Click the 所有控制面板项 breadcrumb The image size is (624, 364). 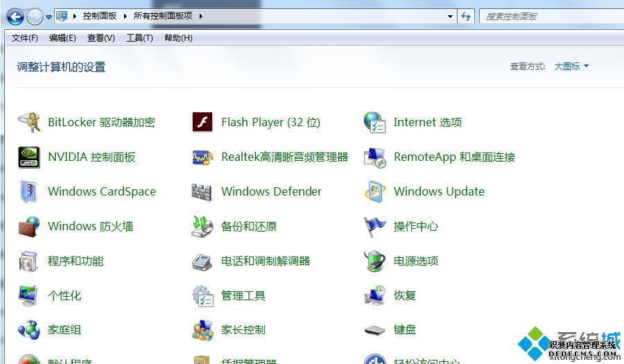pos(163,16)
